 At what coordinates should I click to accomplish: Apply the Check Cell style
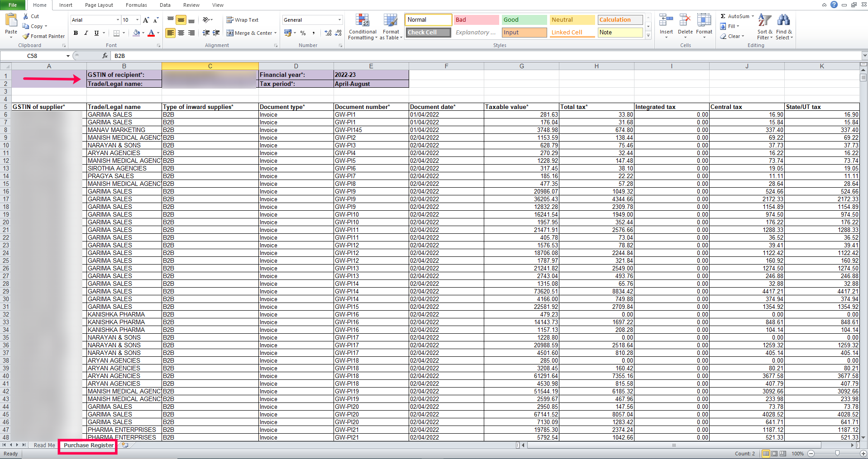[x=428, y=33]
